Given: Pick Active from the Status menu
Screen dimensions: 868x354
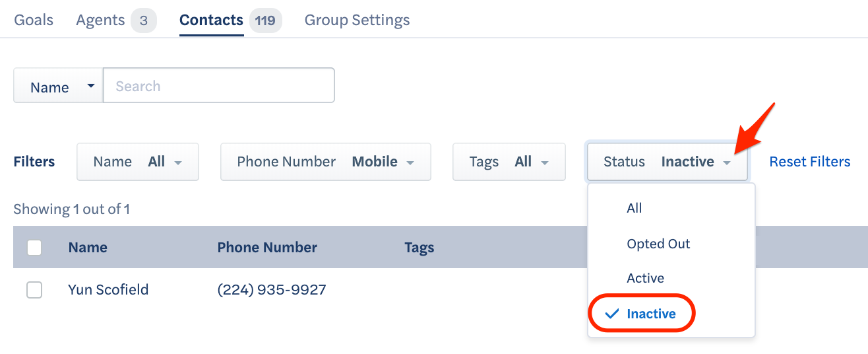Looking at the screenshot, I should pyautogui.click(x=645, y=278).
